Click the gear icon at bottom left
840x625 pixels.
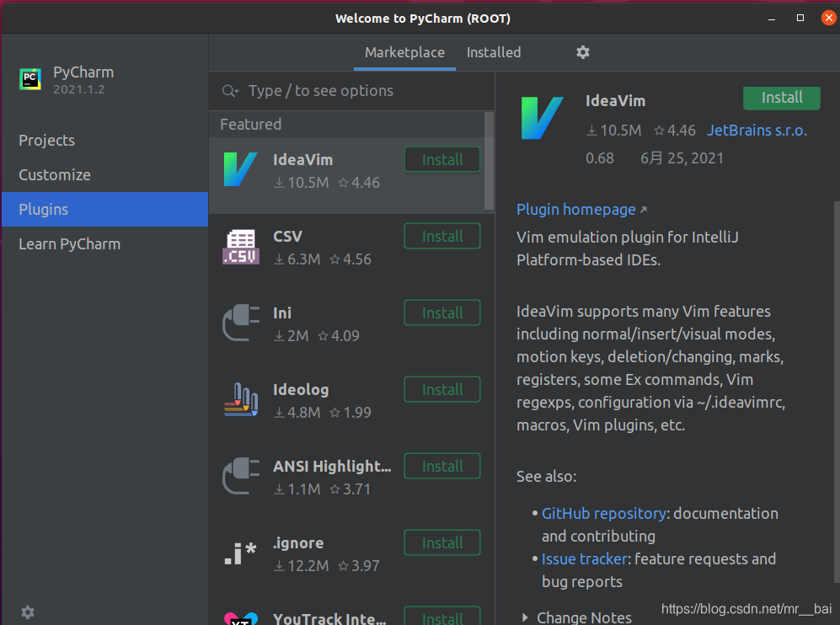tap(27, 612)
